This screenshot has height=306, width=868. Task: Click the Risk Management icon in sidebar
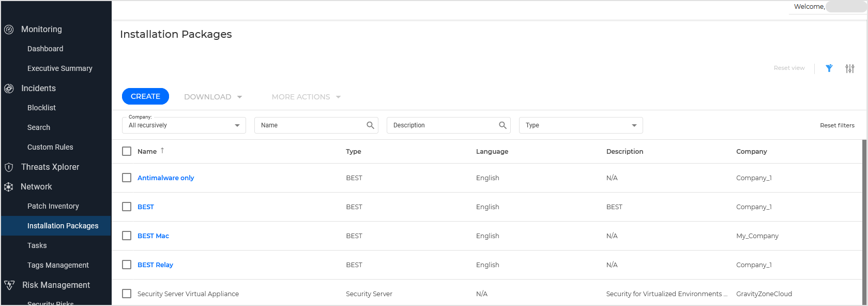click(x=9, y=285)
